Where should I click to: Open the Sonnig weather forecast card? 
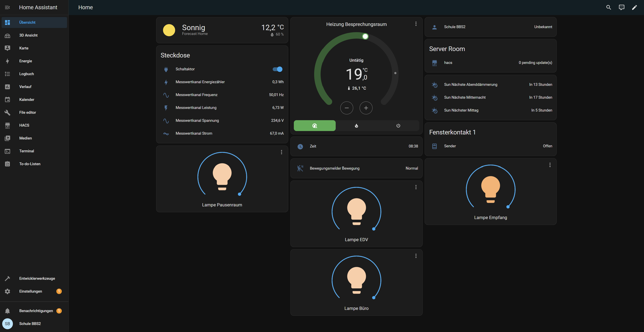pos(222,30)
